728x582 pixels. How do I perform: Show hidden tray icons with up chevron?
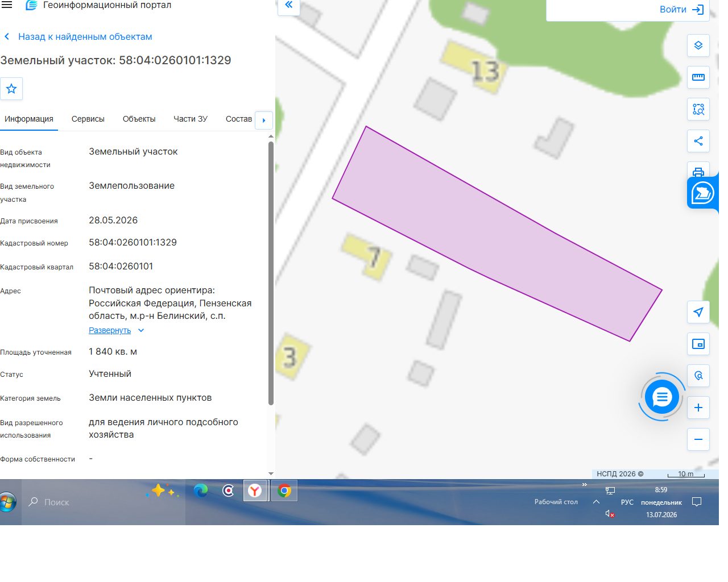click(596, 502)
